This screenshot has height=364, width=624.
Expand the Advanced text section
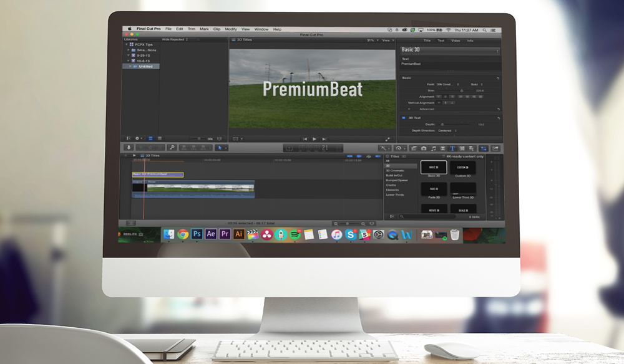[409, 109]
